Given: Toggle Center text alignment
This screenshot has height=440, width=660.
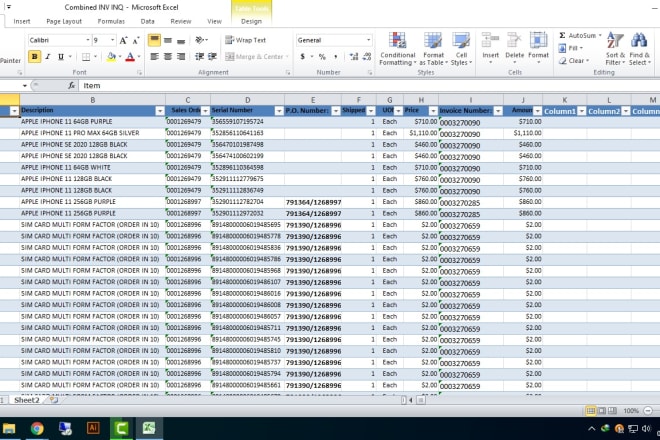Looking at the screenshot, I should click(168, 56).
